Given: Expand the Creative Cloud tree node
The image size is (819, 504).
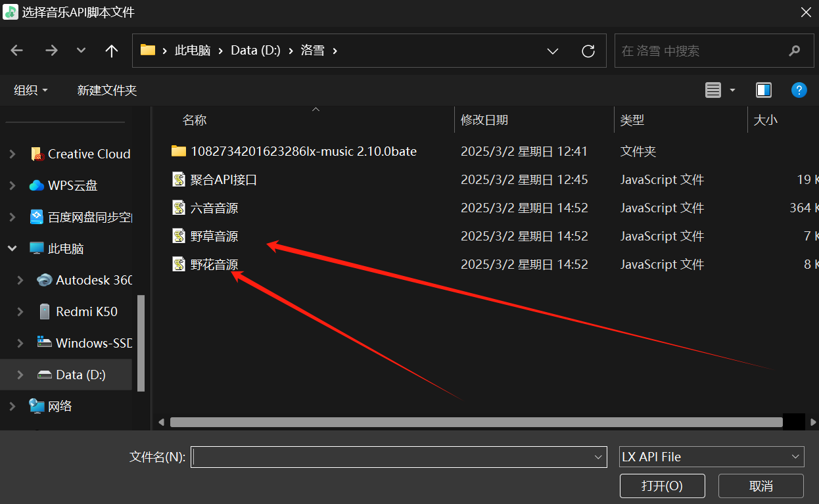Looking at the screenshot, I should (12, 154).
